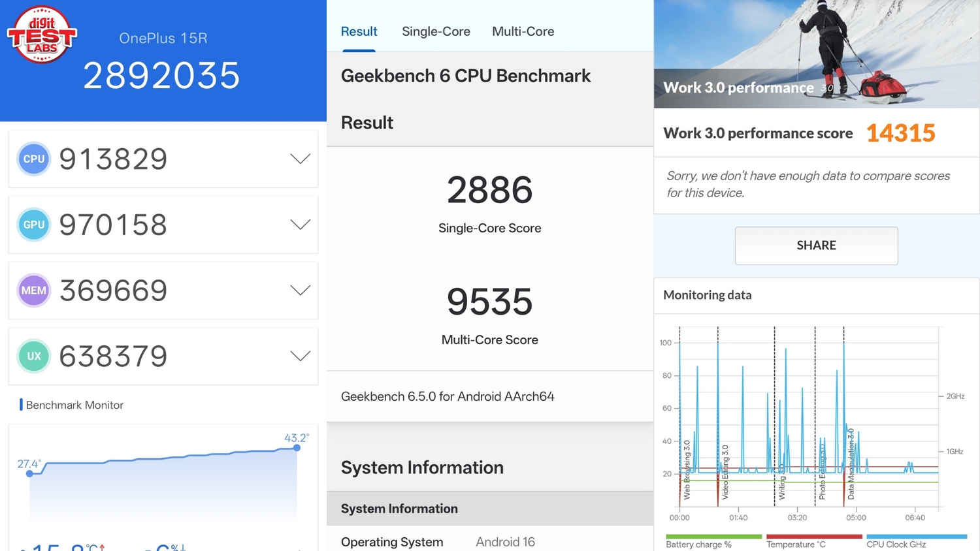Expand the GPU score 970158 row
Screen dimensions: 980x551
(300, 225)
